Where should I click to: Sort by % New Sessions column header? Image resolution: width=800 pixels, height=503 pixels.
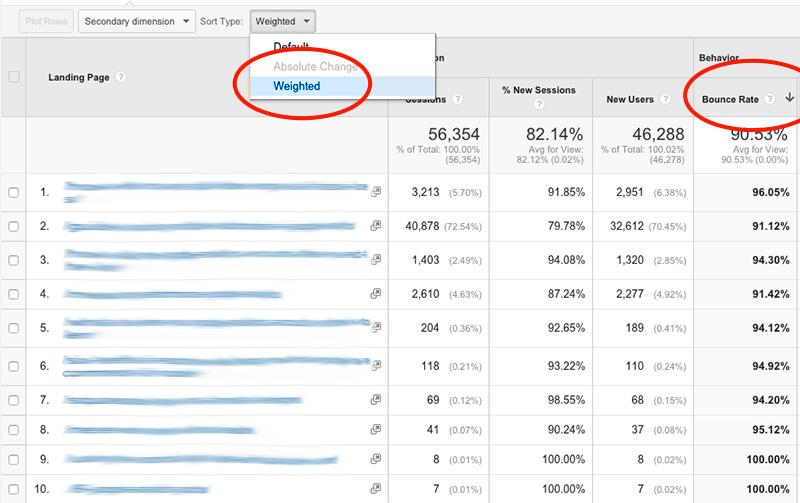coord(539,90)
